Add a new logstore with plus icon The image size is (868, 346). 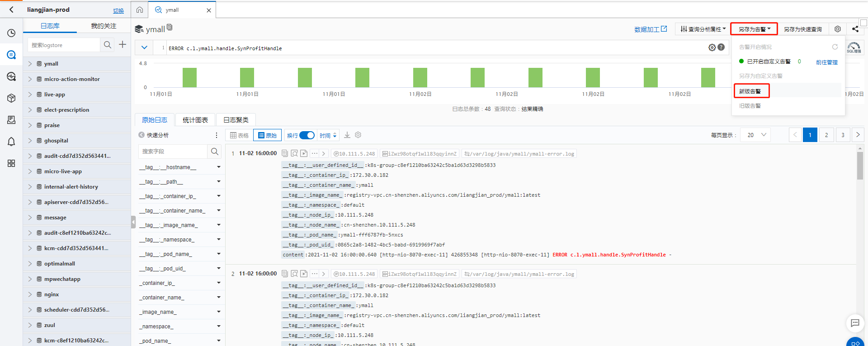coord(123,45)
